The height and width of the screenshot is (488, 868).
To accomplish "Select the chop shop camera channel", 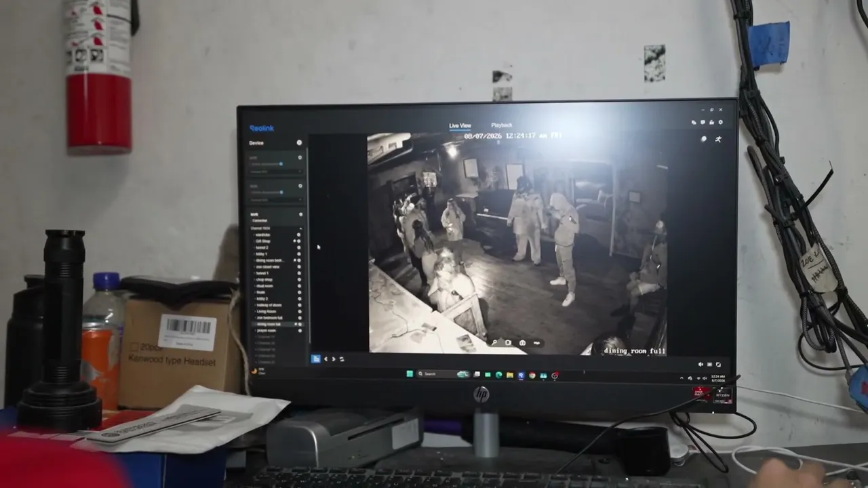I will (264, 280).
